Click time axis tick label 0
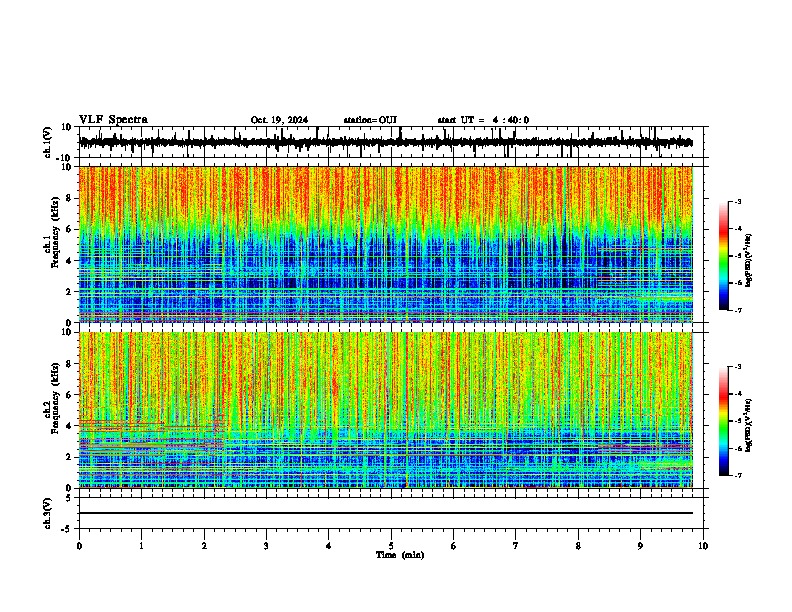 79,546
